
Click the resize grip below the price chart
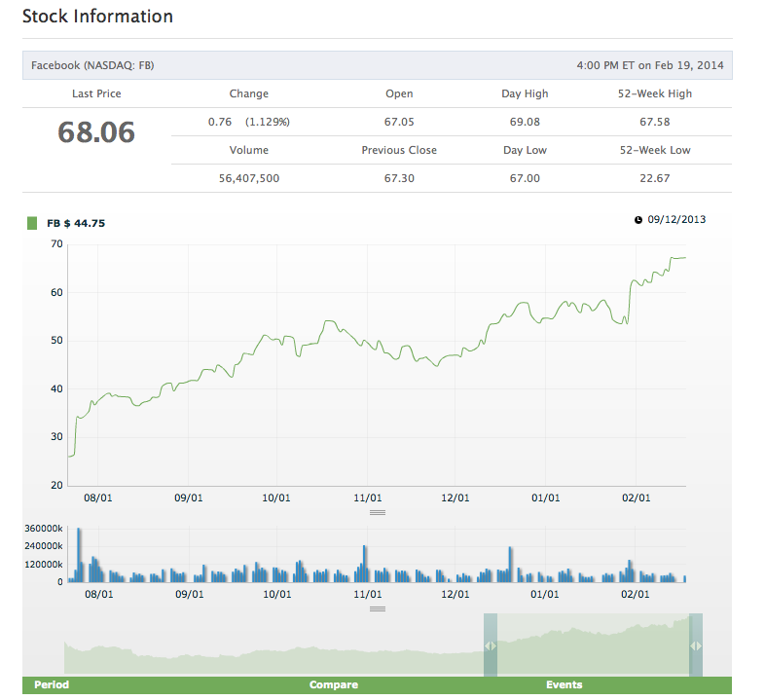tap(378, 511)
